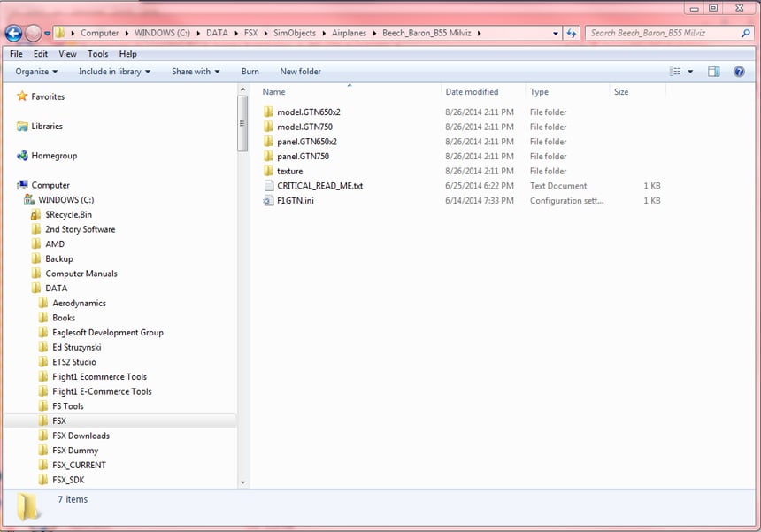The height and width of the screenshot is (532, 761).
Task: Click the Search Beech_Baron_B55 Milviz field
Action: [x=663, y=33]
